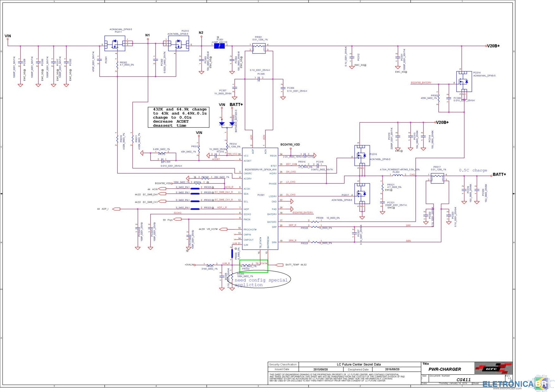The image size is (555, 392).
Task: Click the blue PR323 jumper resistor
Action: tap(195, 209)
